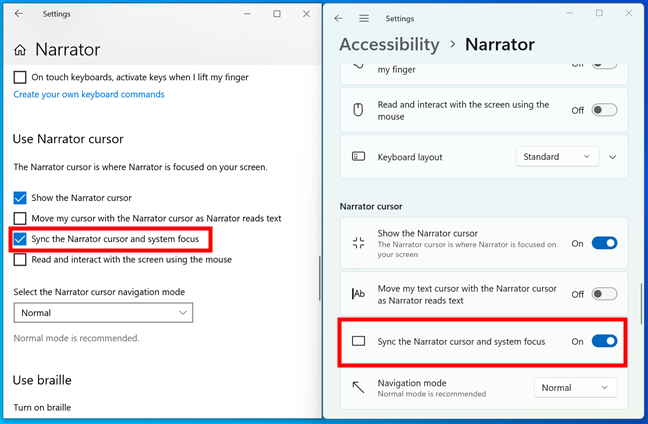
Task: Check Move my cursor with the Narrator cursor
Action: coord(20,218)
